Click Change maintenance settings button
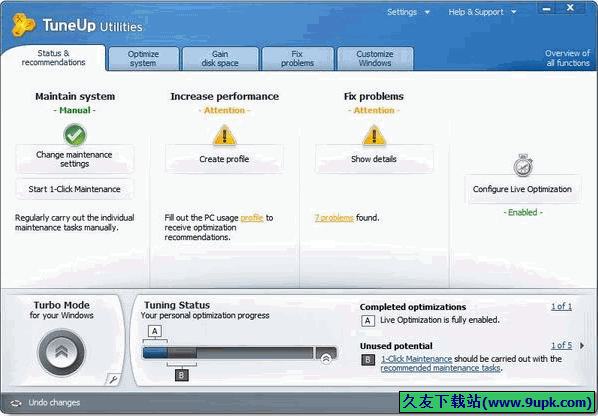This screenshot has width=598, height=416. tap(74, 159)
